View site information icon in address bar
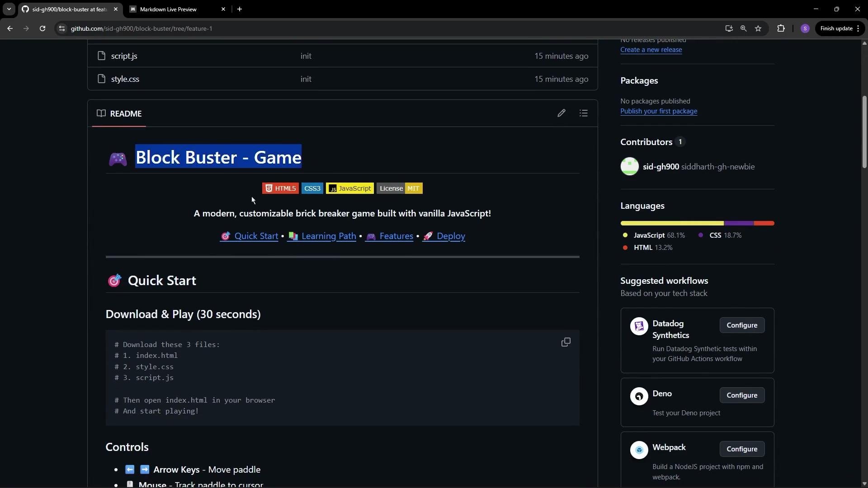 pyautogui.click(x=62, y=28)
